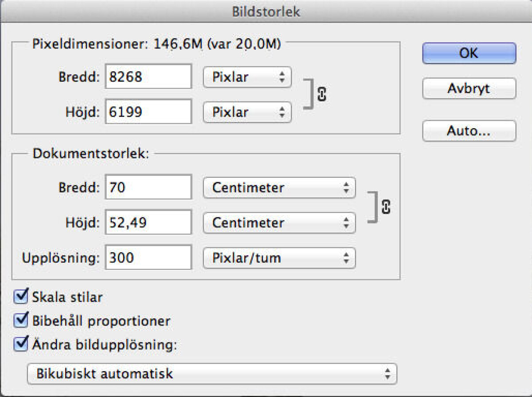Click the document Höjd field showing 52,49

[x=149, y=222]
